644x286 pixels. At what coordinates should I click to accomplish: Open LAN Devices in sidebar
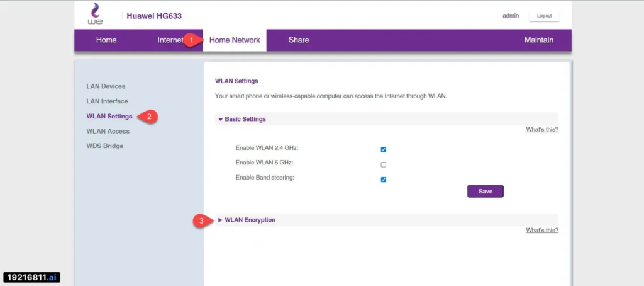(106, 86)
